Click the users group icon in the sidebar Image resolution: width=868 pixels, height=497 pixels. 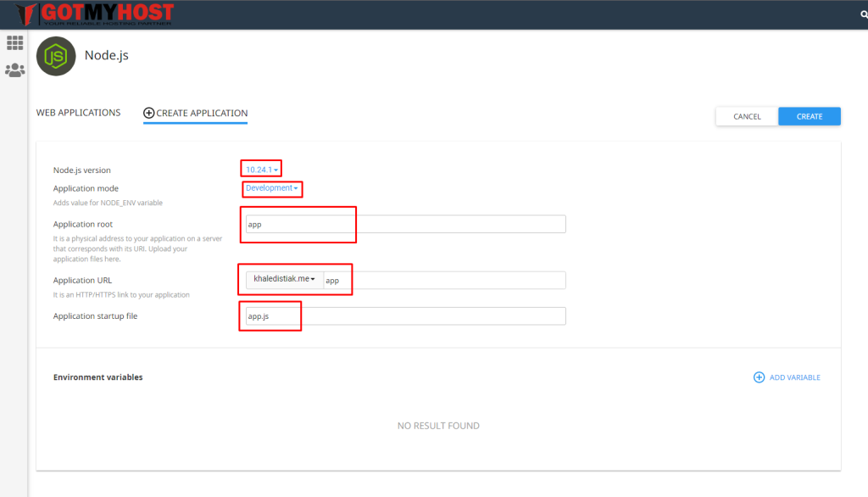(x=14, y=70)
